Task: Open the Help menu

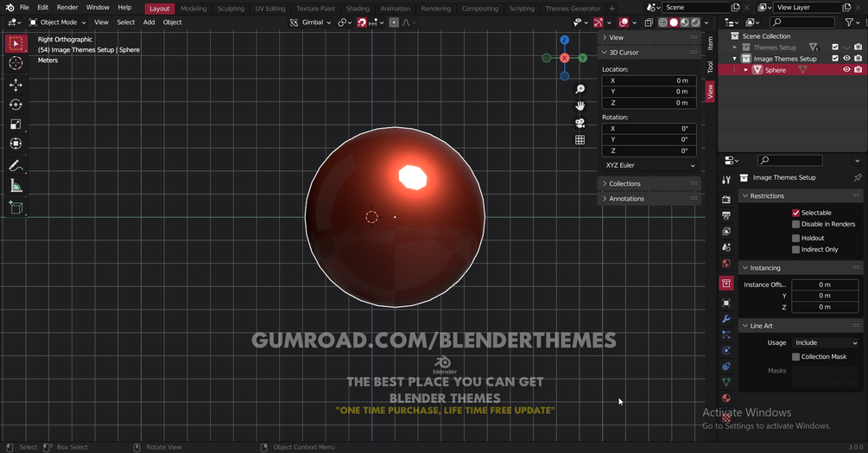Action: [124, 7]
